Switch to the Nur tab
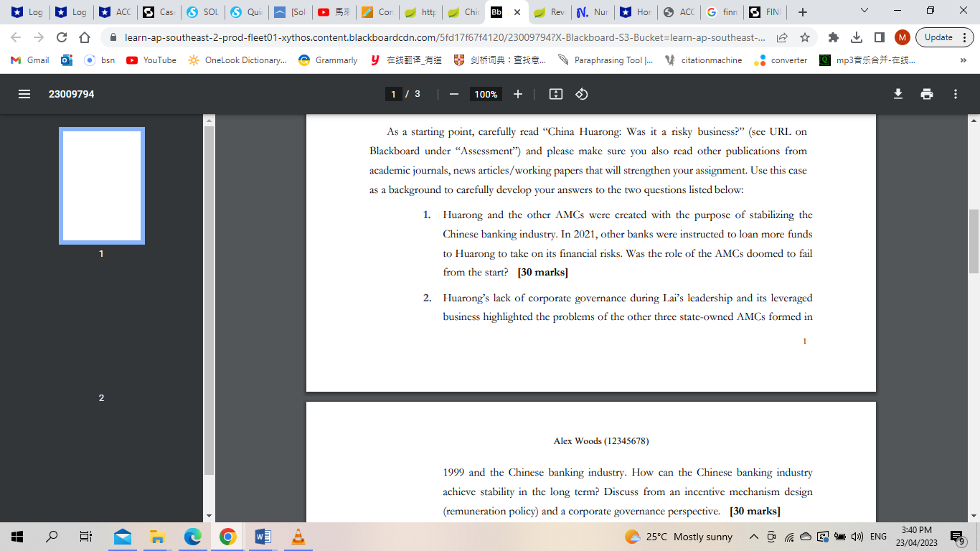980x551 pixels. [x=592, y=12]
